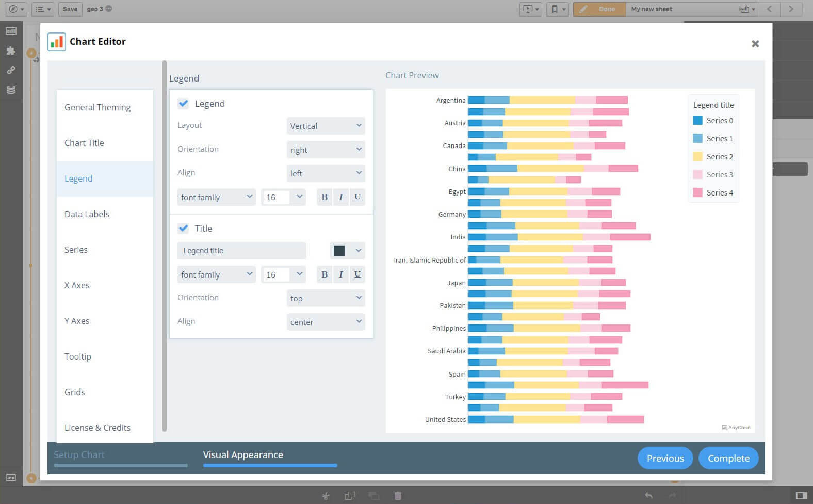This screenshot has width=813, height=504.
Task: Click the delete trash icon
Action: 398,496
